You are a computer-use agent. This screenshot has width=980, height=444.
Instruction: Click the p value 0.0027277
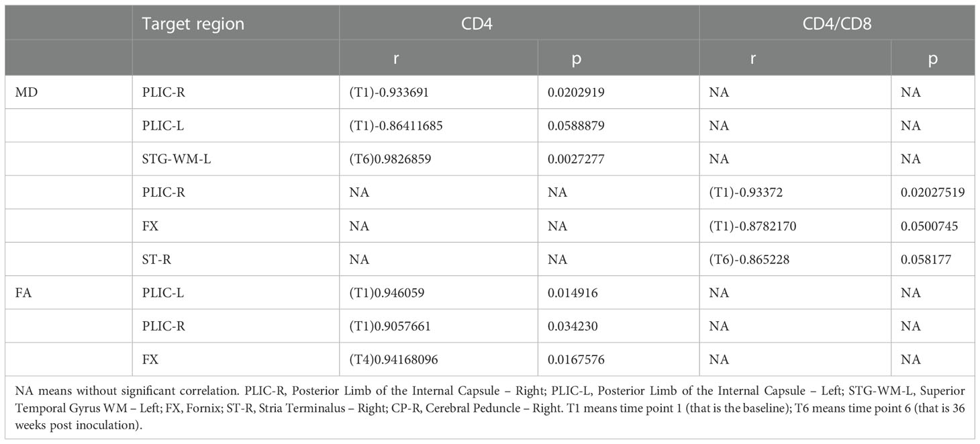[x=576, y=159]
